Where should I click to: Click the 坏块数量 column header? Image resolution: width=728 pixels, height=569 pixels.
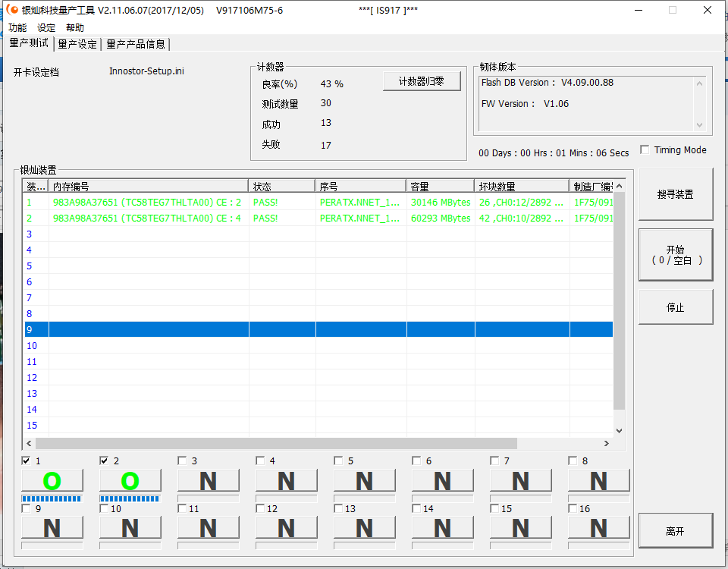[522, 187]
